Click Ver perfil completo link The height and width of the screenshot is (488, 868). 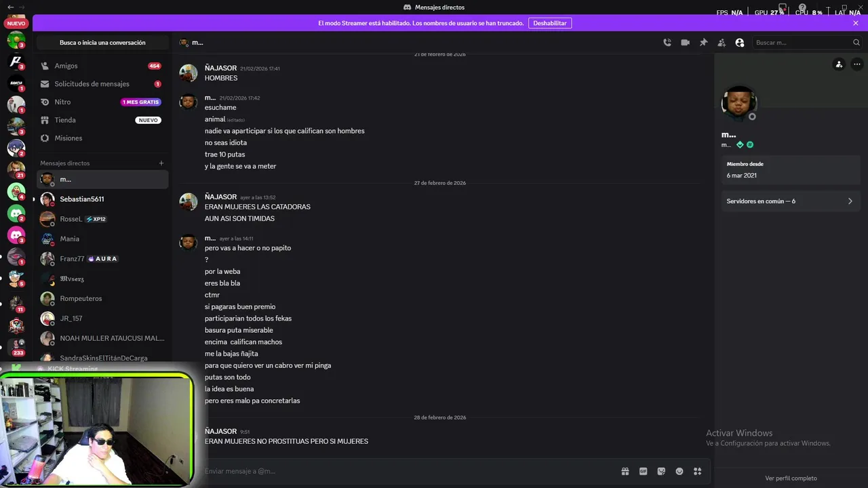pos(791,479)
